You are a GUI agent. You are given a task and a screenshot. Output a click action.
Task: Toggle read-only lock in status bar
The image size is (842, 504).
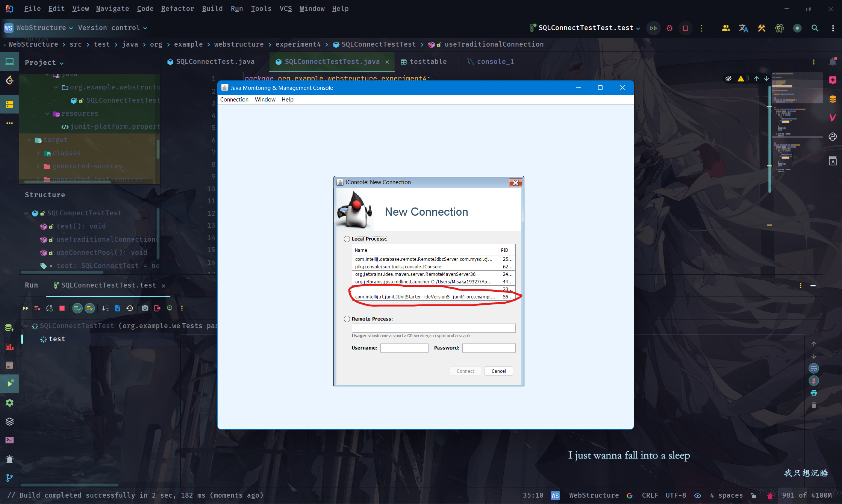coord(753,495)
